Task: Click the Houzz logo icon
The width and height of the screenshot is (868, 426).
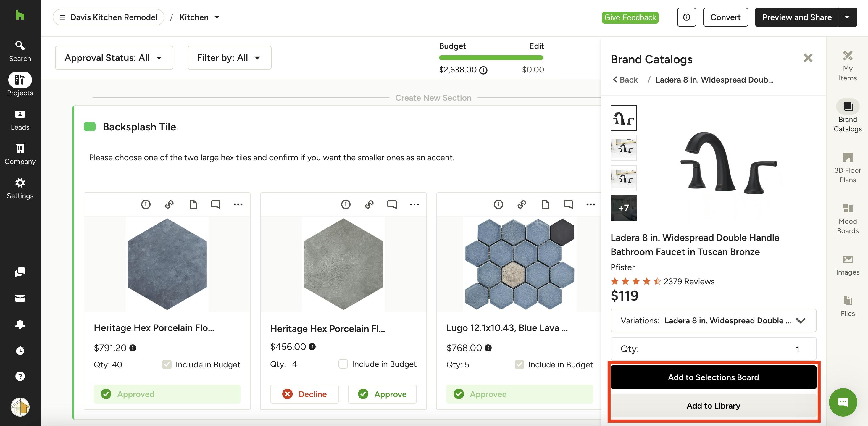Action: click(x=20, y=15)
